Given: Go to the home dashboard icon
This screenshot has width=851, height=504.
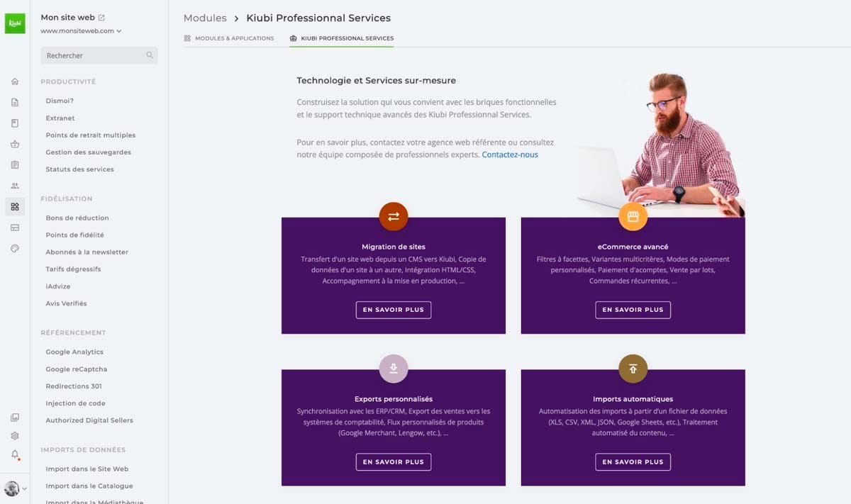Looking at the screenshot, I should (x=15, y=82).
